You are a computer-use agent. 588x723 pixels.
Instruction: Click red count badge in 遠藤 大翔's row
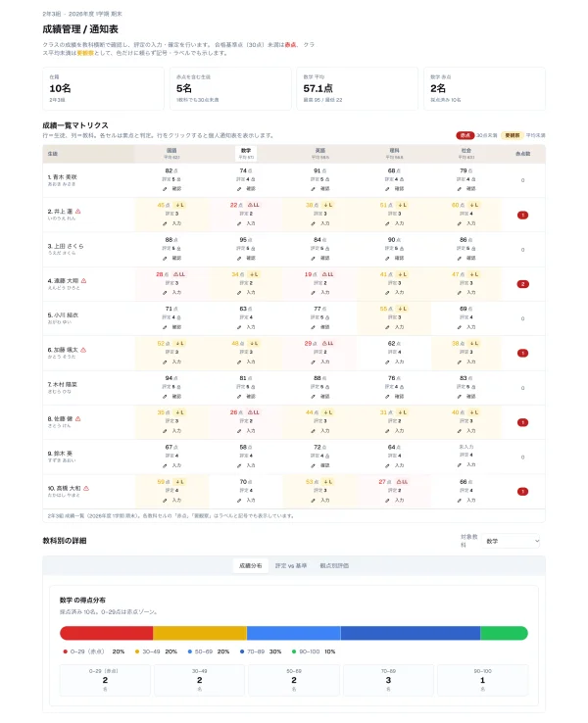point(522,284)
